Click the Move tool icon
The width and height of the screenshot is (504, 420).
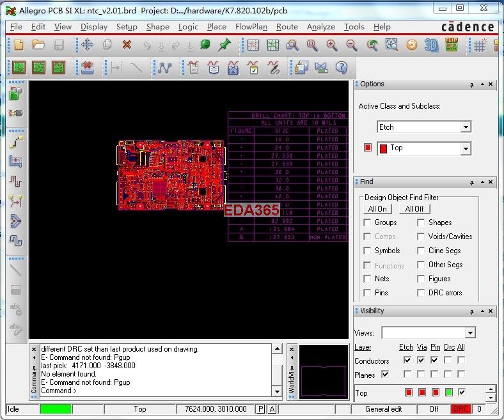tap(88, 45)
